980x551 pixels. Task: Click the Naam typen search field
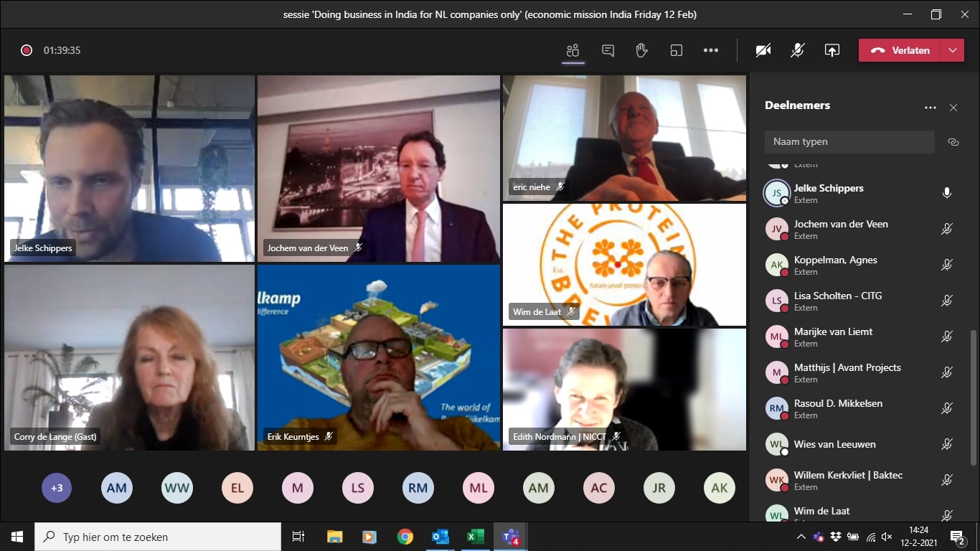[849, 142]
